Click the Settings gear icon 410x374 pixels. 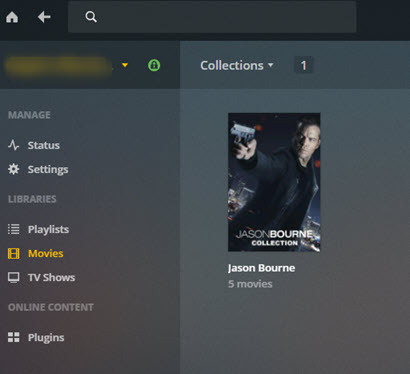pyautogui.click(x=14, y=169)
